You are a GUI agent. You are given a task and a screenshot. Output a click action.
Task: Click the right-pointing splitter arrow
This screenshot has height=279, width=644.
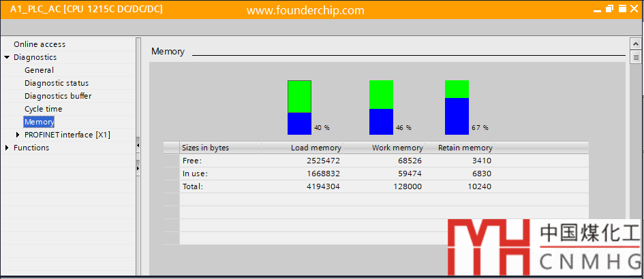[138, 168]
